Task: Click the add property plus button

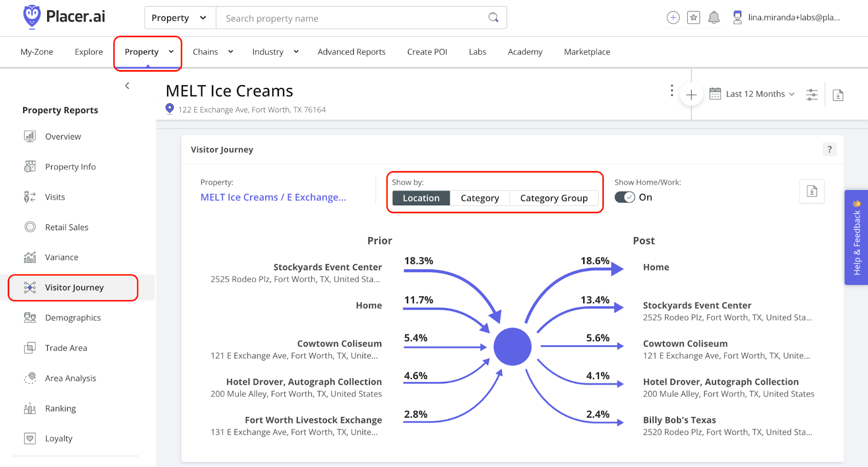Action: (x=691, y=95)
